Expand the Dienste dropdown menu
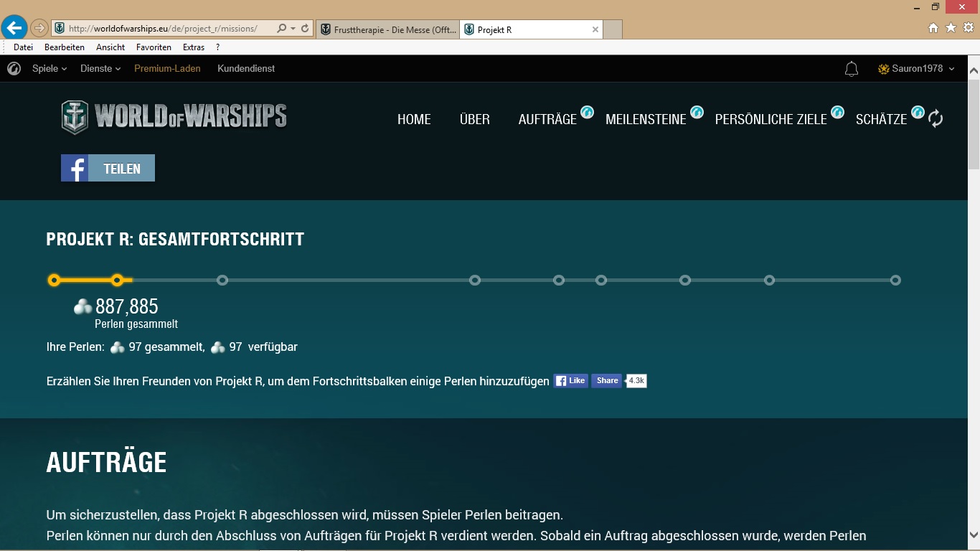 (100, 69)
